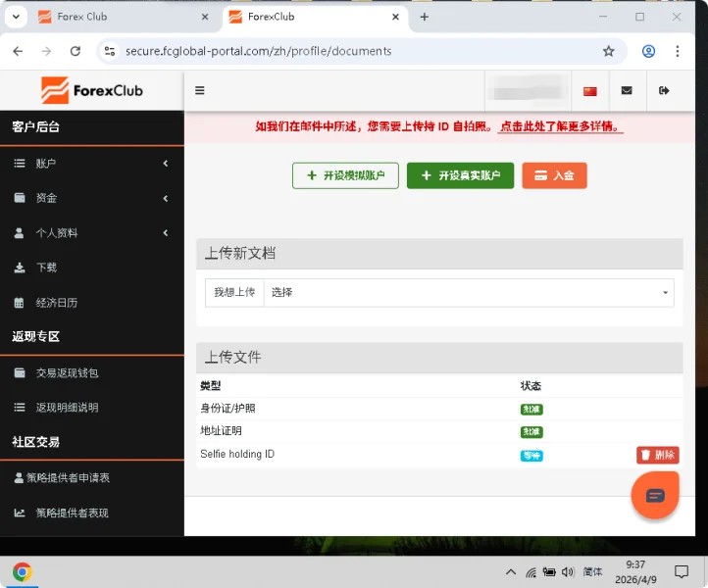Click the 状态 column header
708x588 pixels.
531,386
